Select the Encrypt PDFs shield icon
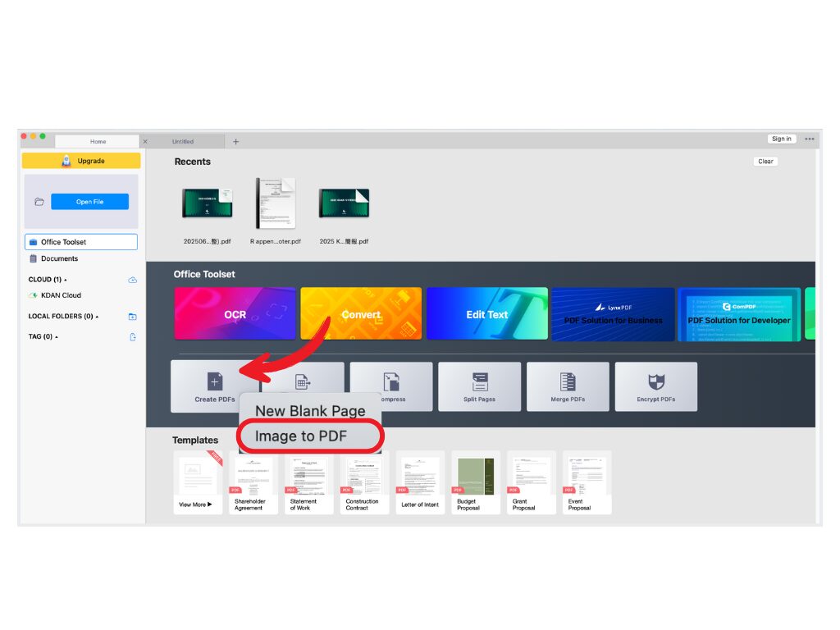The image size is (840, 630). click(x=656, y=382)
